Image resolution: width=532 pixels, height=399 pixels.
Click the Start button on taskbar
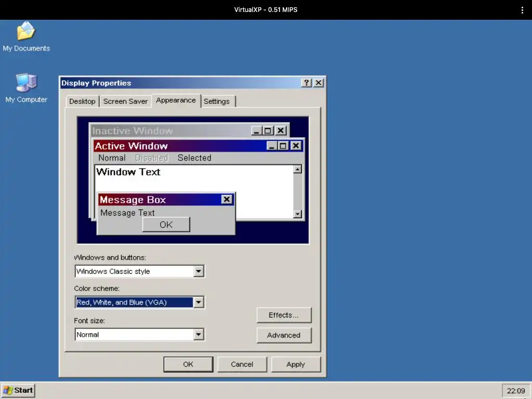[x=18, y=390]
